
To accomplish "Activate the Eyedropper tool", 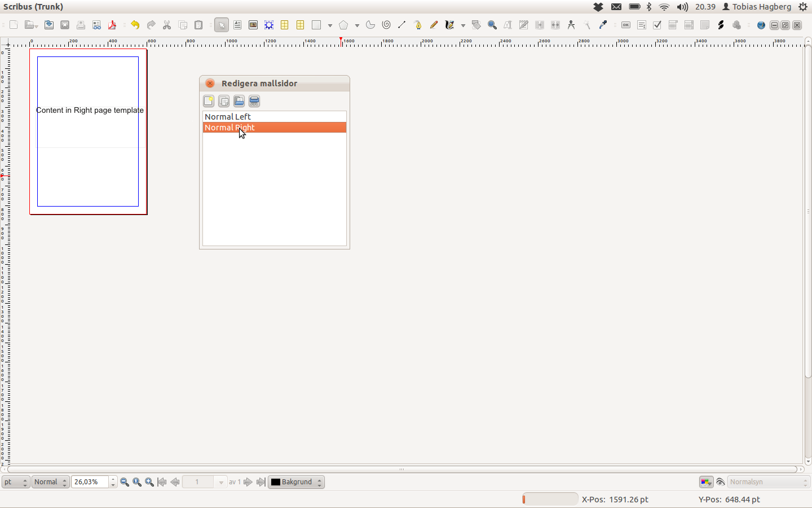I will point(603,25).
